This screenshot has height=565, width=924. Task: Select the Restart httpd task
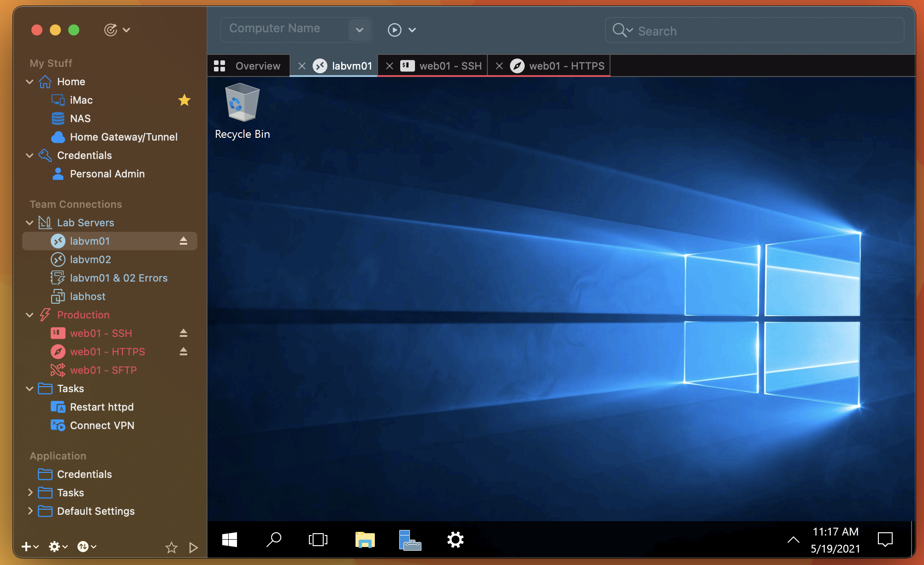101,407
